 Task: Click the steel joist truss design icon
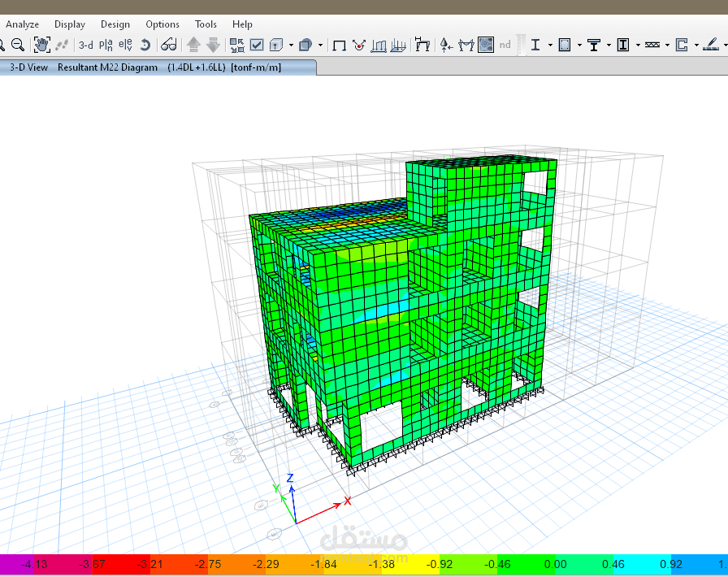click(x=652, y=45)
